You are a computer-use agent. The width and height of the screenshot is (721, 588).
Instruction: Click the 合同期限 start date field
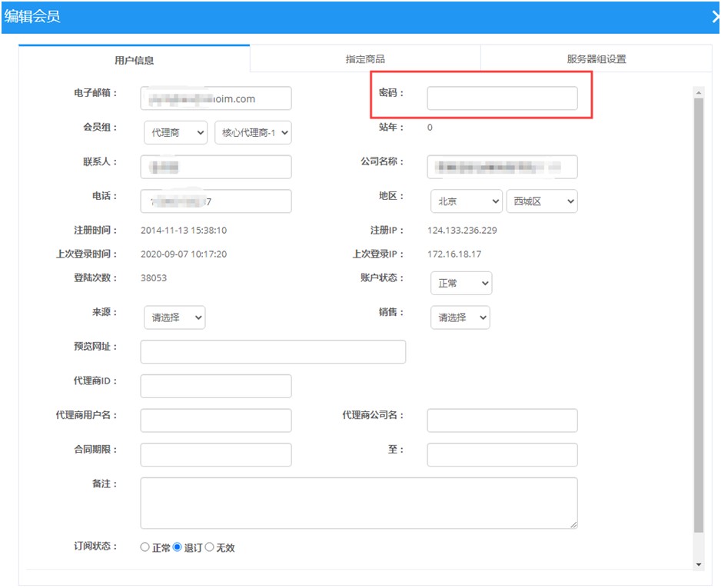pyautogui.click(x=216, y=454)
